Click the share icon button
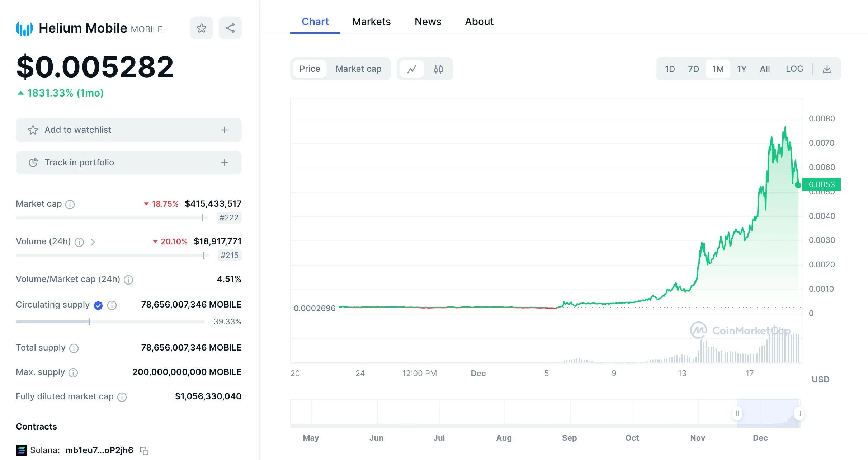This screenshot has width=868, height=460. tap(230, 28)
